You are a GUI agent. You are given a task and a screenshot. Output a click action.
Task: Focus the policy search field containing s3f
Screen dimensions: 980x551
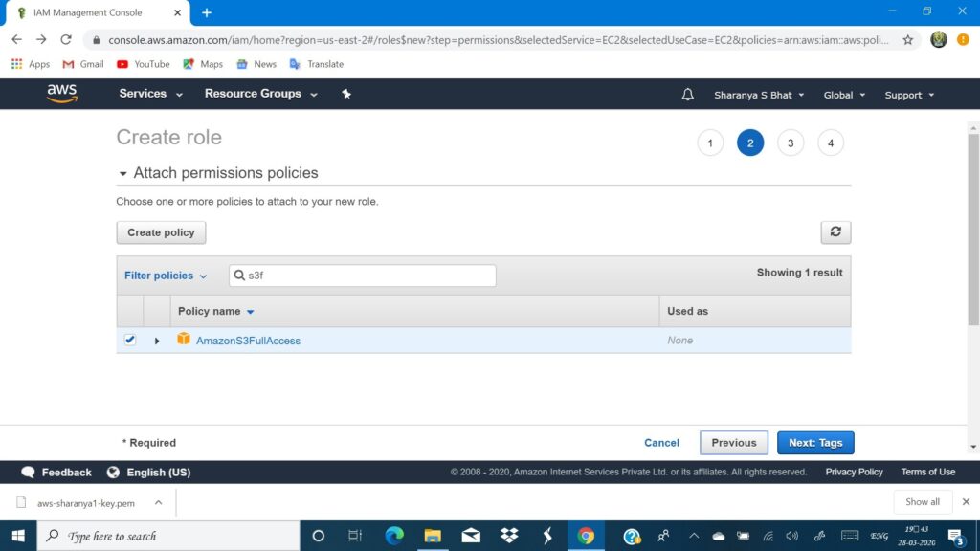(x=363, y=275)
